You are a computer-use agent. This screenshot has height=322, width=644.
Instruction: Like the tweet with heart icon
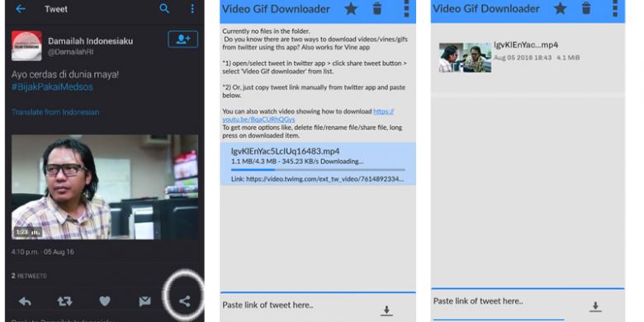pos(105,301)
